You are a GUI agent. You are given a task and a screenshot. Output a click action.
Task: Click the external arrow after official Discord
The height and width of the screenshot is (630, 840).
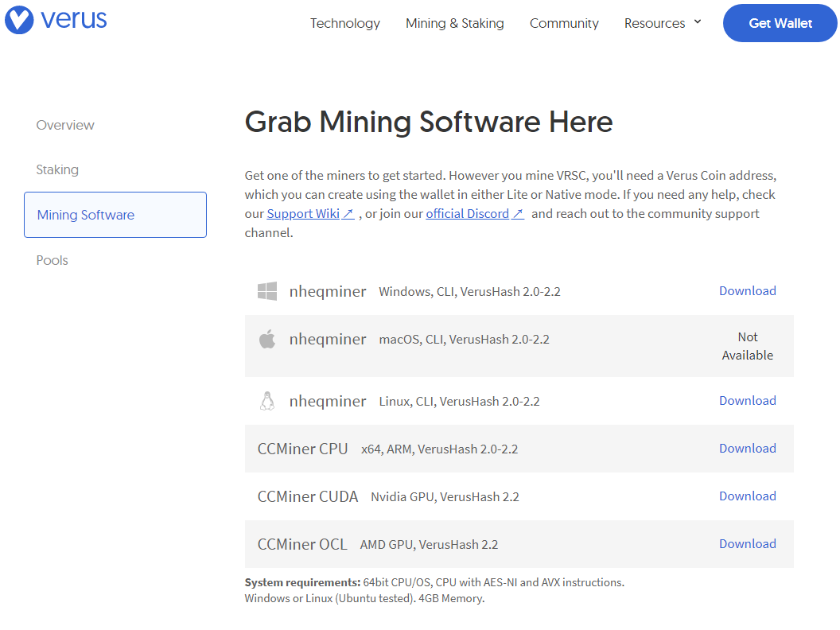(518, 213)
